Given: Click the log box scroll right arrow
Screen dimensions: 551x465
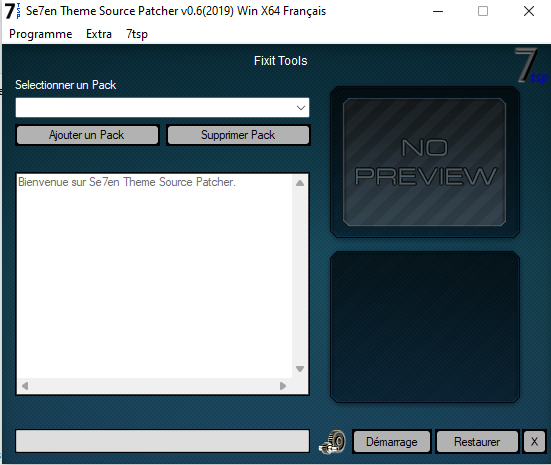Looking at the screenshot, I should (283, 386).
